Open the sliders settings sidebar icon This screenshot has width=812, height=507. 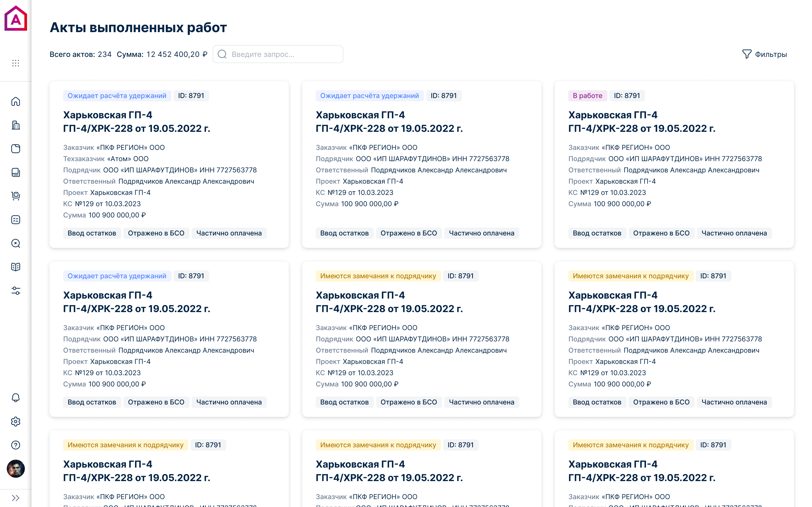(16, 291)
